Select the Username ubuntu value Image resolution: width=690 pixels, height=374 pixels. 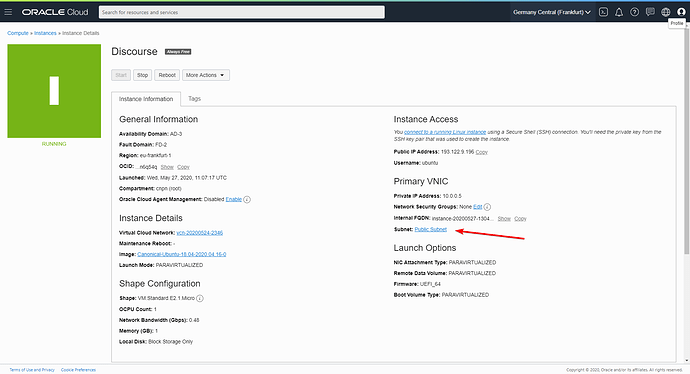pyautogui.click(x=430, y=163)
